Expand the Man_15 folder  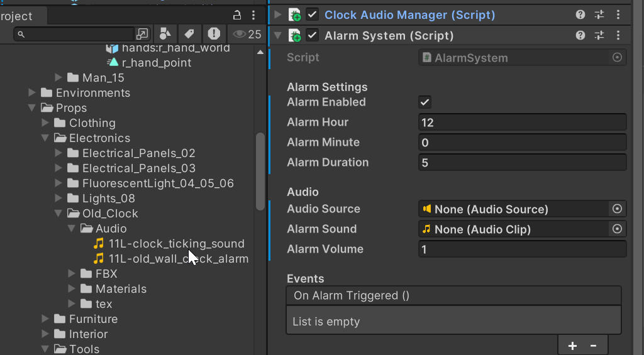tap(58, 77)
